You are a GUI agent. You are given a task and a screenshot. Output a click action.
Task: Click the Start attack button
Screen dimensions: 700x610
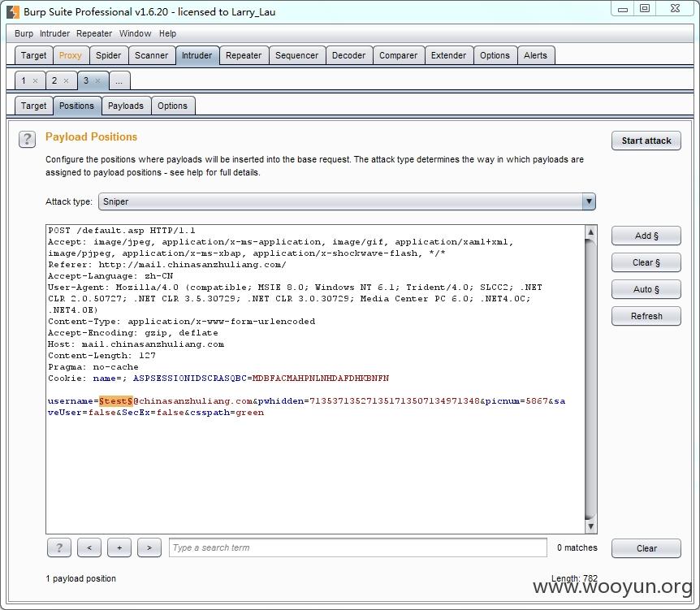(x=646, y=141)
